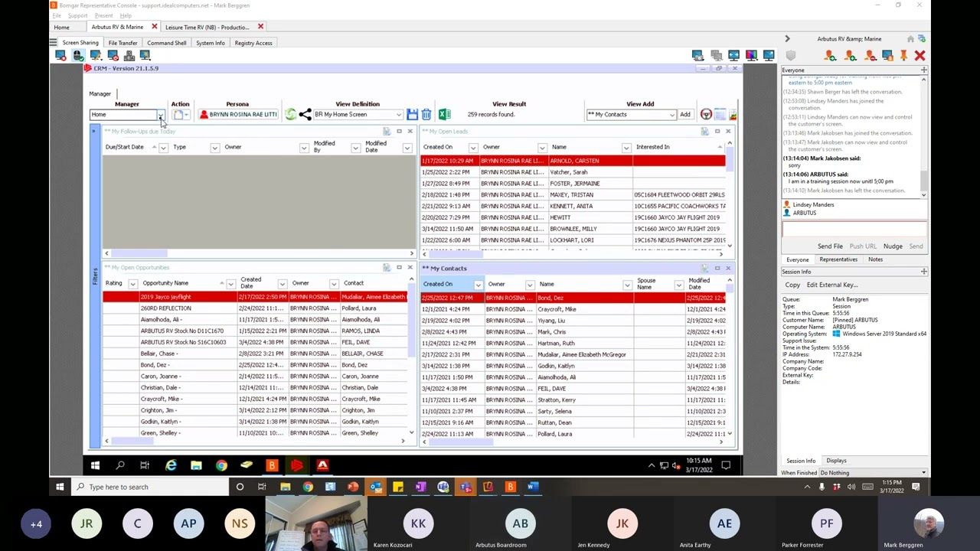Switch to the File Transfer tab

[122, 43]
